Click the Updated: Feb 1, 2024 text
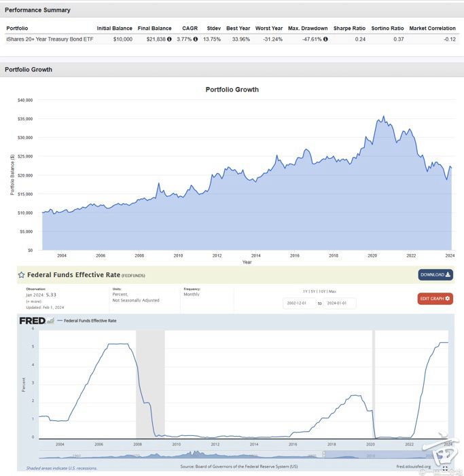The height and width of the screenshot is (476, 464). coord(45,308)
